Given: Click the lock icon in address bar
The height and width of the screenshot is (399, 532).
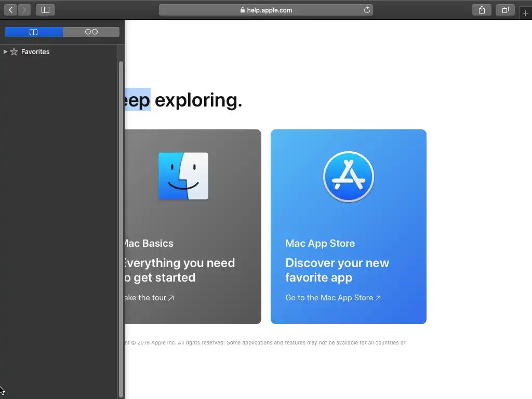Looking at the screenshot, I should coord(242,10).
